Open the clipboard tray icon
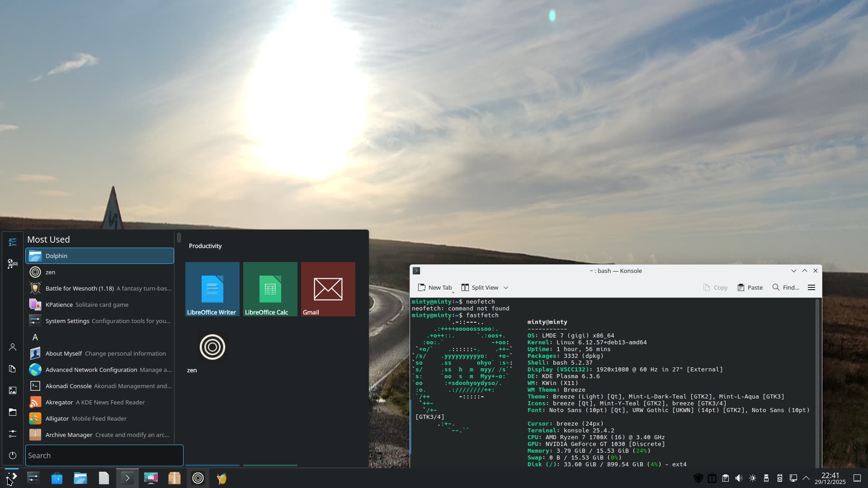Viewport: 868px width, 488px height. point(725,478)
